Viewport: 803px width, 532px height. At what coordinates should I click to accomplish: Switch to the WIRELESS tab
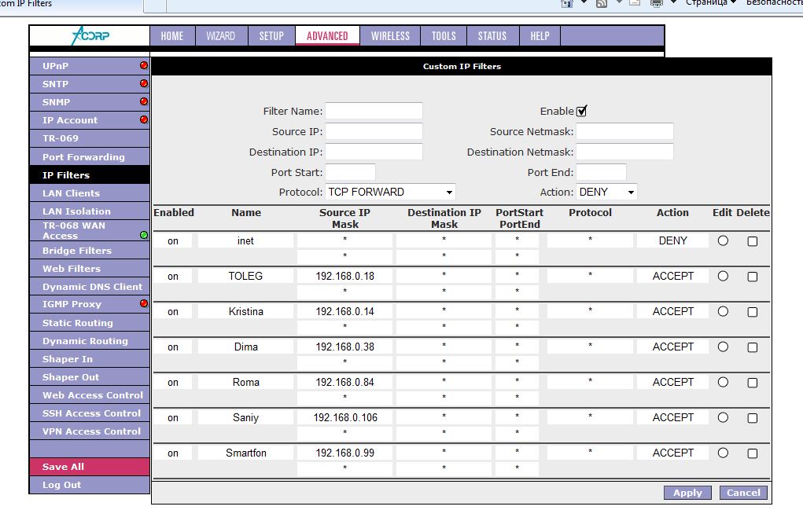click(390, 36)
